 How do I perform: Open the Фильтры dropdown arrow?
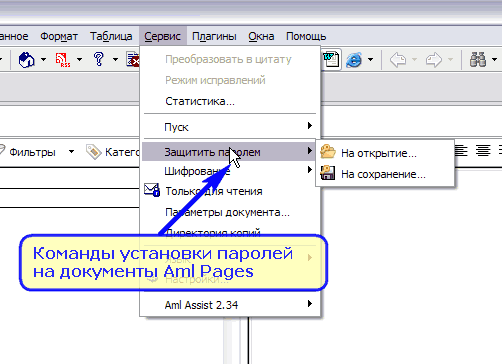[x=71, y=152]
